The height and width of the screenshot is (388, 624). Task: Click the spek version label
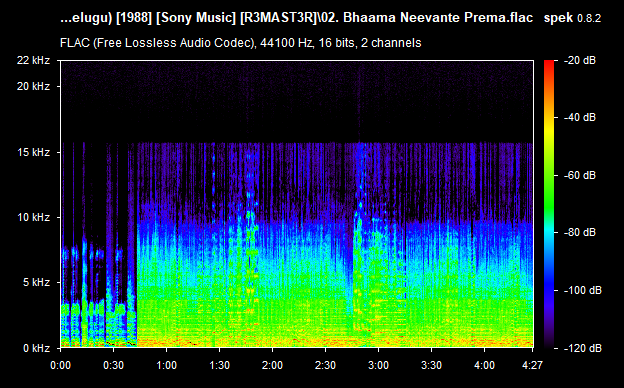[572, 18]
